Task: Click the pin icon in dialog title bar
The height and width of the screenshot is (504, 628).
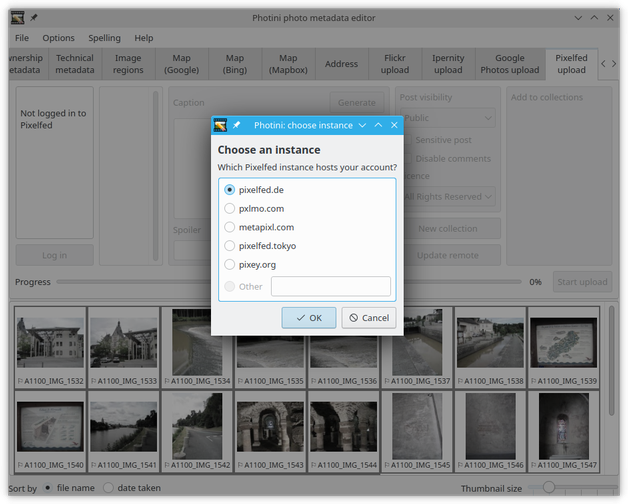Action: (x=236, y=125)
